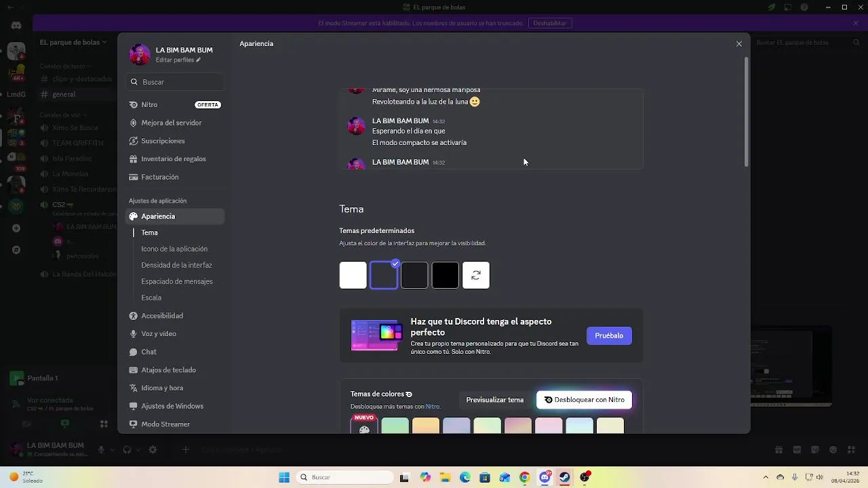This screenshot has width=868, height=488.
Task: Click the Previsualizar tema button
Action: pyautogui.click(x=495, y=400)
